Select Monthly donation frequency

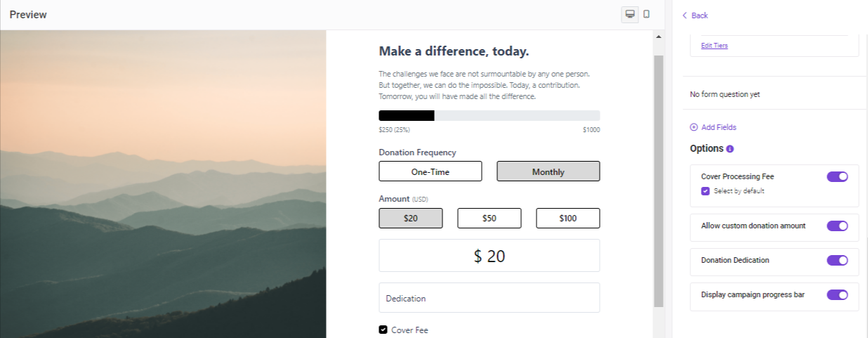[x=548, y=171]
